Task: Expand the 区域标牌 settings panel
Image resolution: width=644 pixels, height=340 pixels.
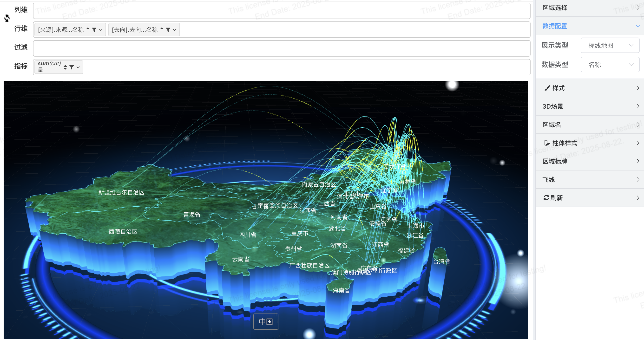Action: tap(590, 161)
